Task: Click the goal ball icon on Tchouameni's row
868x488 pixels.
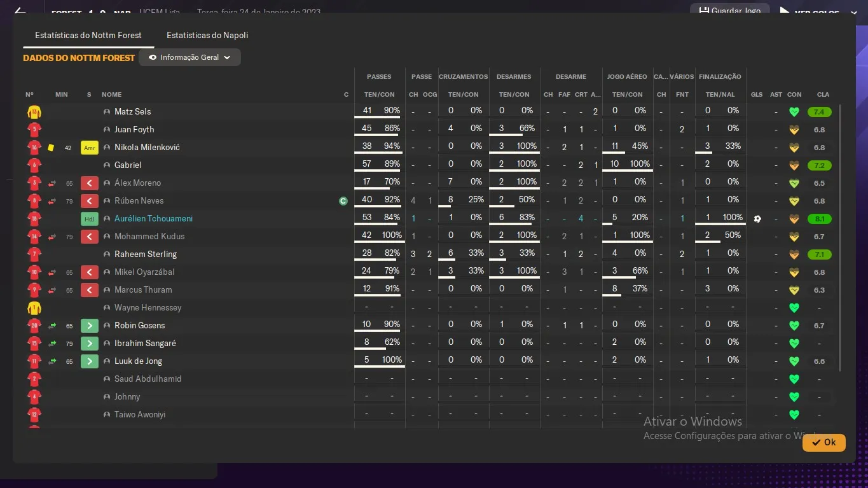Action: click(757, 219)
